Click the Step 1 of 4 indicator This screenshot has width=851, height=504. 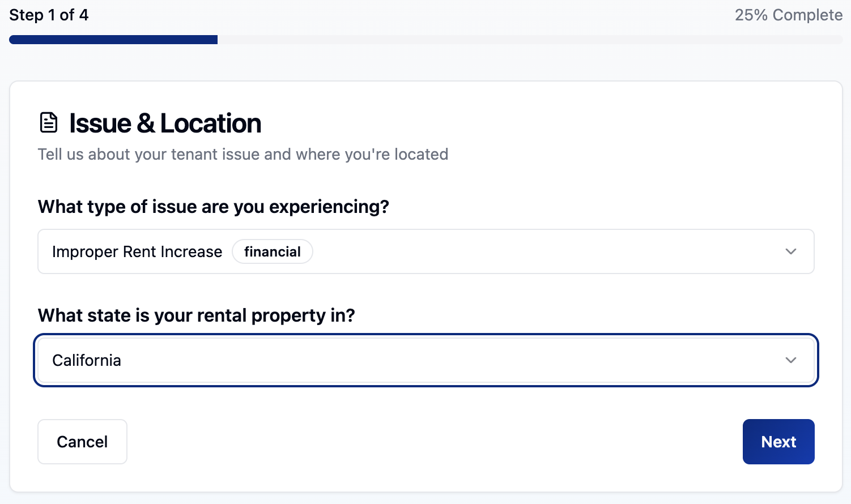coord(49,15)
